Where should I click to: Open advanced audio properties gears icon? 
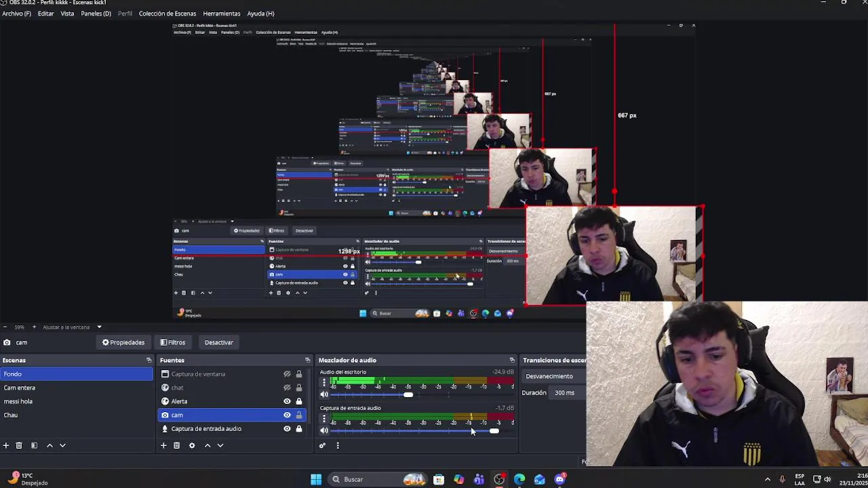click(322, 445)
